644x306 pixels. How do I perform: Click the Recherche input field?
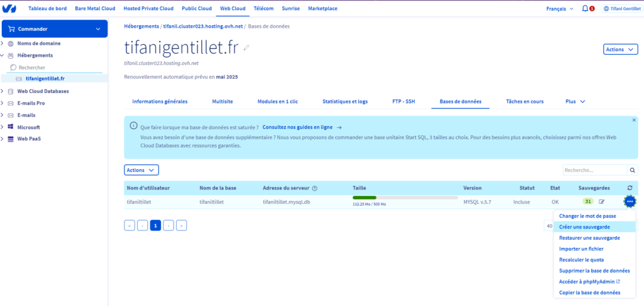click(594, 170)
